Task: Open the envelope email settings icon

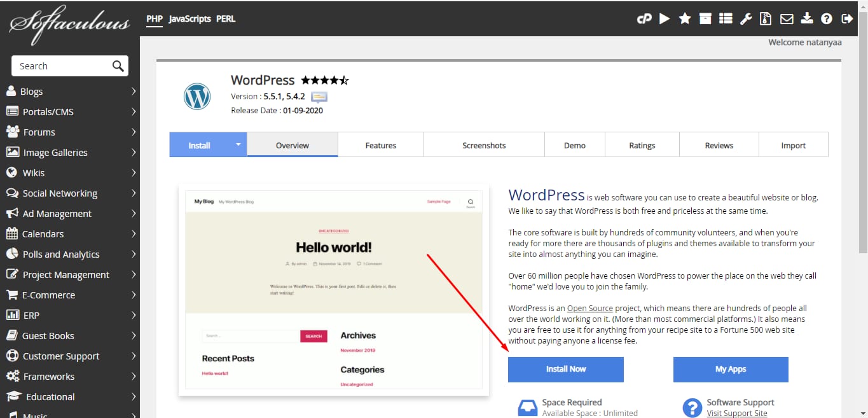Action: click(787, 19)
